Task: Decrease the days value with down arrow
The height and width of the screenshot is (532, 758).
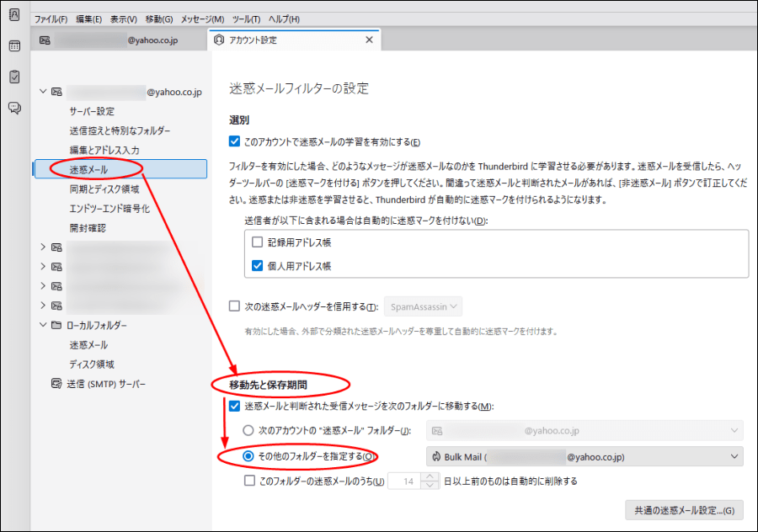Action: click(430, 486)
